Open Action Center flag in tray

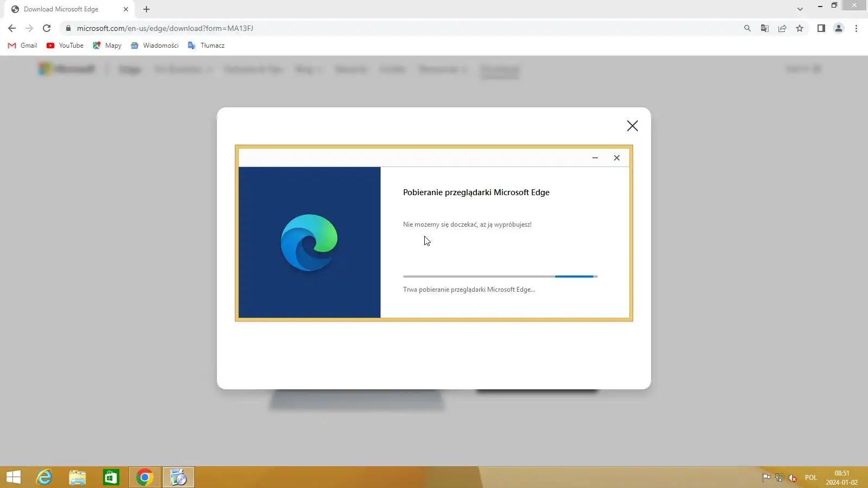(766, 478)
